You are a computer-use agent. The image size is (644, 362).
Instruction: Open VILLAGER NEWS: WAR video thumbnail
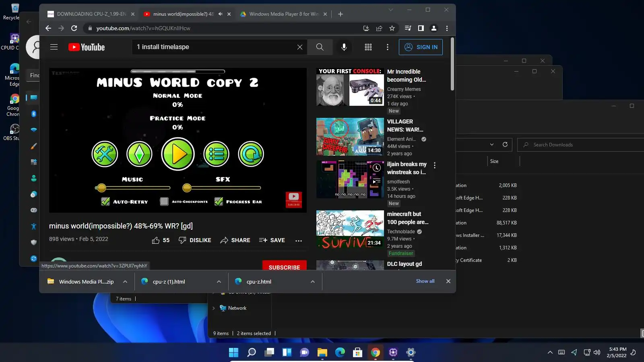coord(350,137)
